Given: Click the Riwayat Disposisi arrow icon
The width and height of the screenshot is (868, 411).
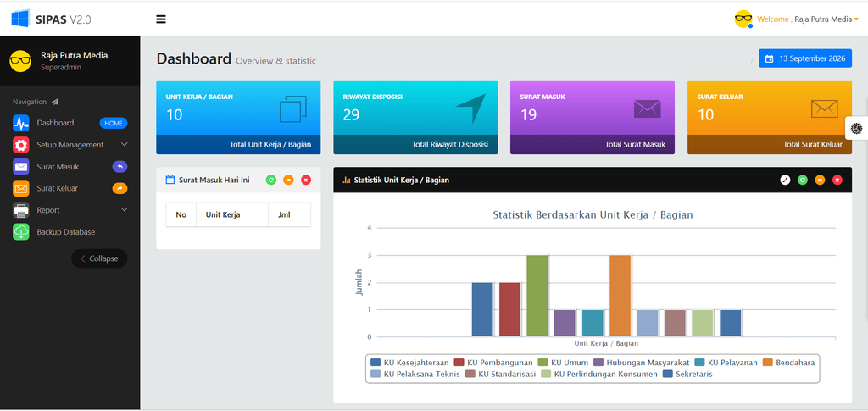Looking at the screenshot, I should [x=470, y=108].
